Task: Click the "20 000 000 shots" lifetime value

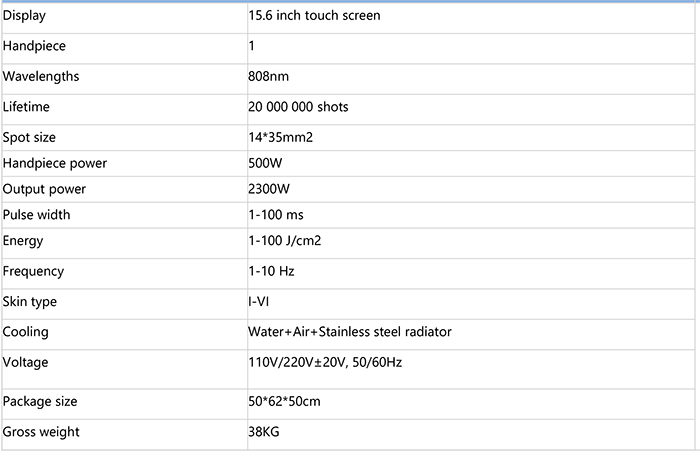Action: point(298,106)
